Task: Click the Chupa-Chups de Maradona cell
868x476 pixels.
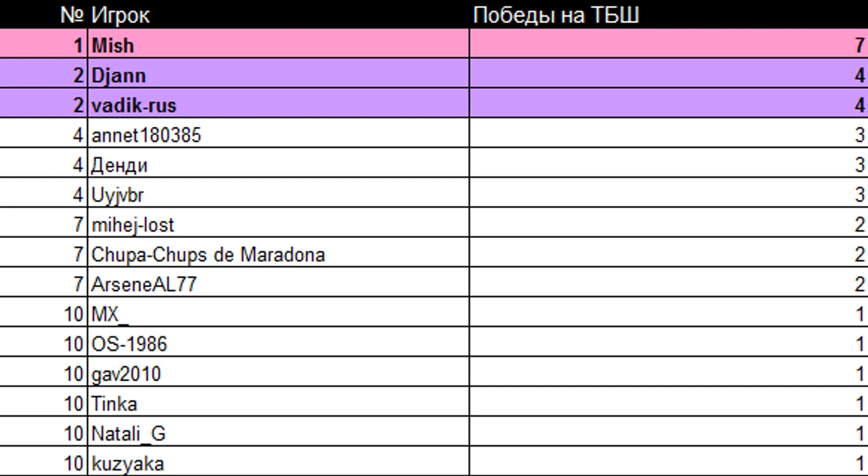Action: coord(278,253)
